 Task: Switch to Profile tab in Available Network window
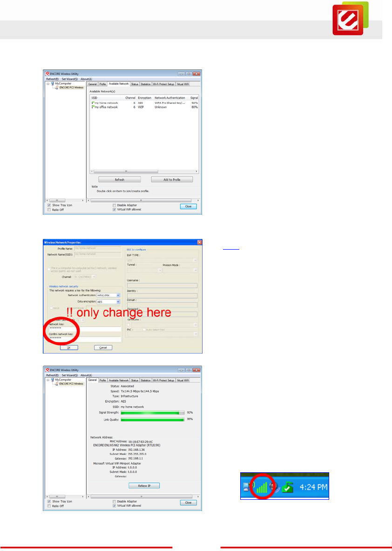[102, 84]
